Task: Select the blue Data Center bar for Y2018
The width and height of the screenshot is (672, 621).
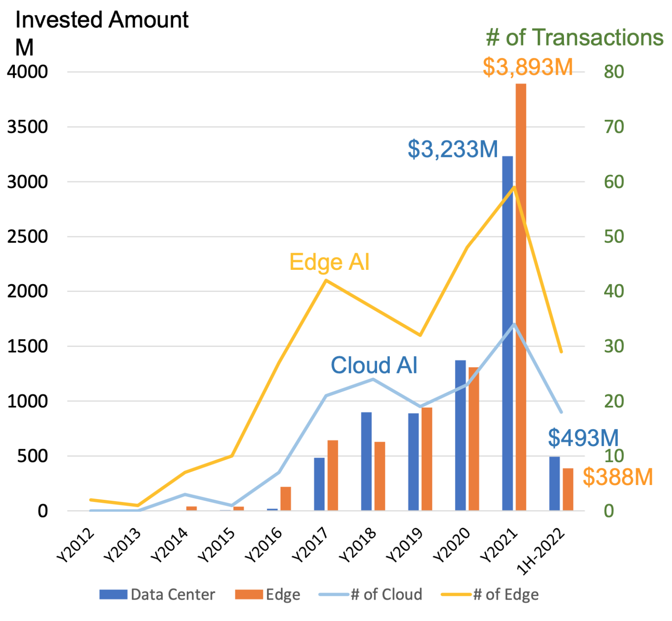Action: [x=366, y=461]
